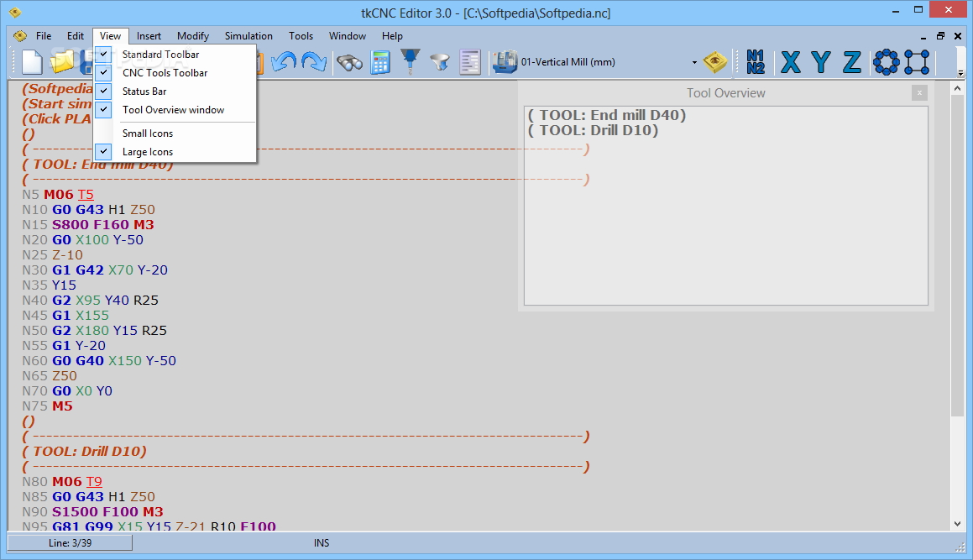Open the calculator tool icon
973x560 pixels.
coord(379,62)
